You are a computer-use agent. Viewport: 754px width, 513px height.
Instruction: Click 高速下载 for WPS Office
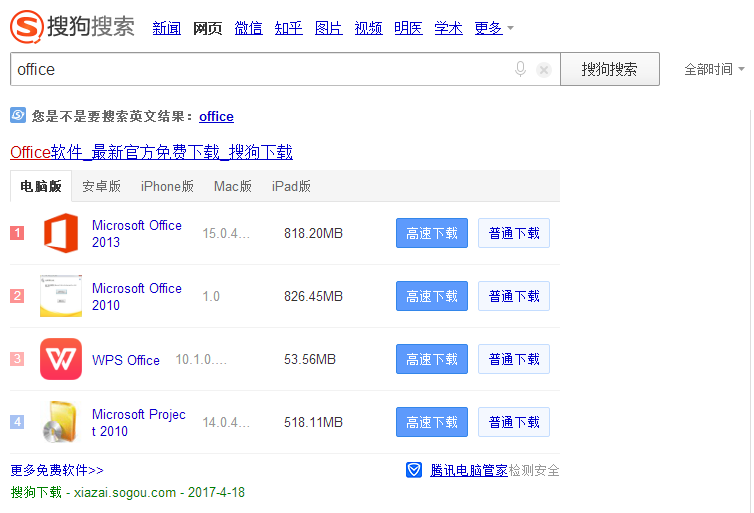point(432,359)
